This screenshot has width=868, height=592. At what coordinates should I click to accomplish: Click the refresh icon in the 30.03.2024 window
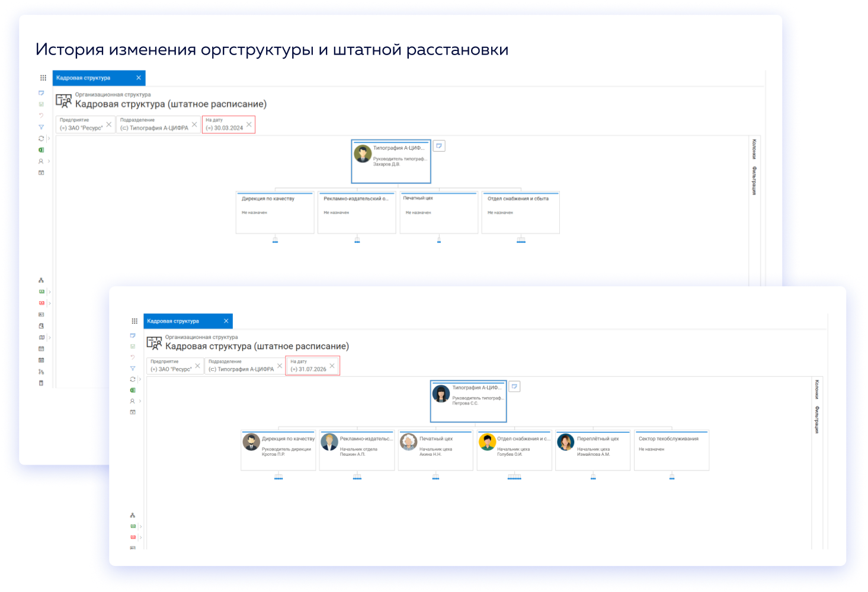click(x=41, y=139)
